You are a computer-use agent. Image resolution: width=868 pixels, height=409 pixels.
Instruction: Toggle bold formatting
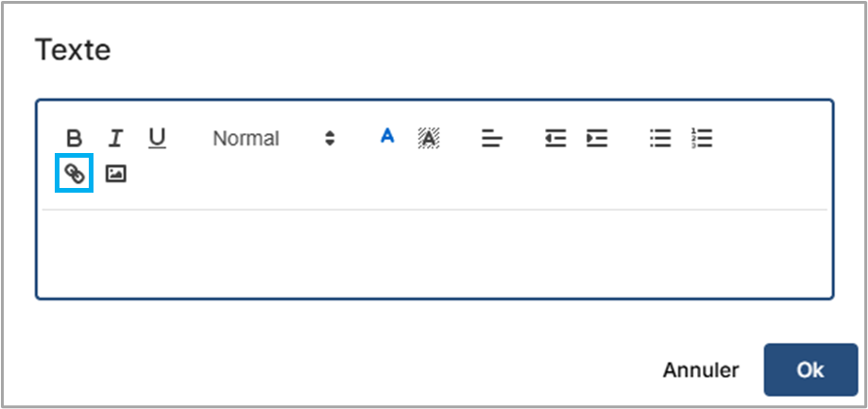pos(74,139)
